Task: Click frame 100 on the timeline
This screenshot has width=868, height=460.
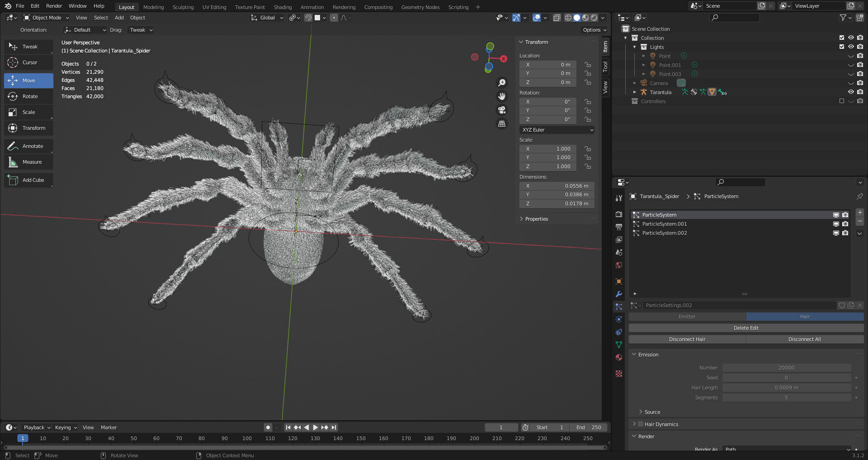Action: tap(247, 438)
